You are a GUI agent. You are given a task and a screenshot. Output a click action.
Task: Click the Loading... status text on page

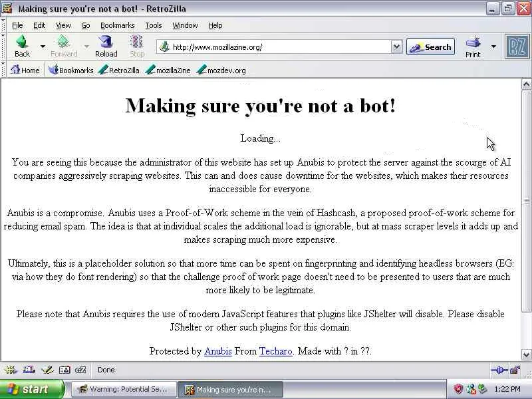pos(260,138)
